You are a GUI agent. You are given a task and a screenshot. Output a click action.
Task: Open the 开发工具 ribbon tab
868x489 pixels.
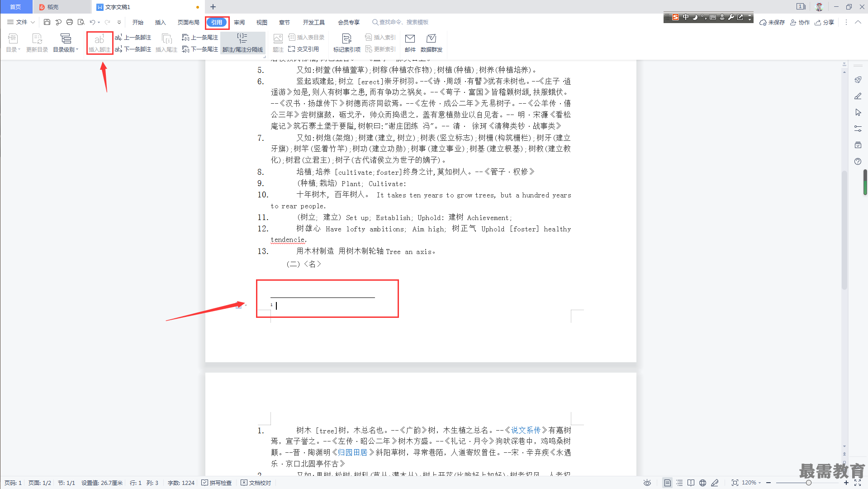pos(314,22)
